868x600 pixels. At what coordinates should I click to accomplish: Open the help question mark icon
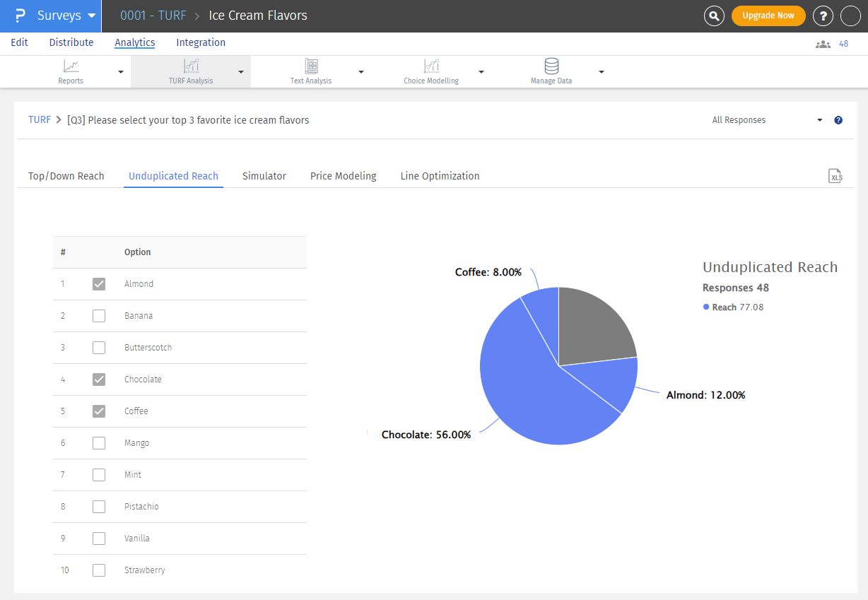[x=823, y=16]
